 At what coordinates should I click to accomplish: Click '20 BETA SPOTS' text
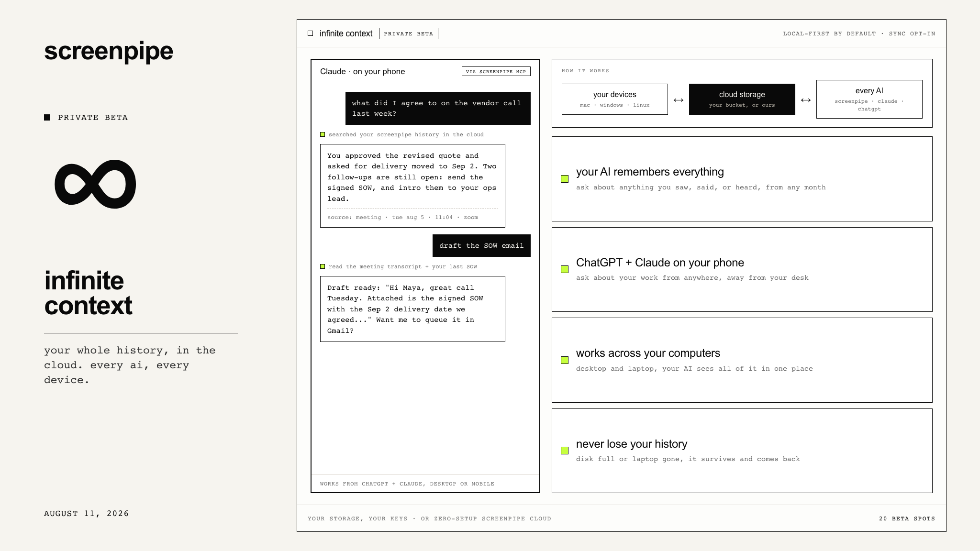[x=907, y=518]
